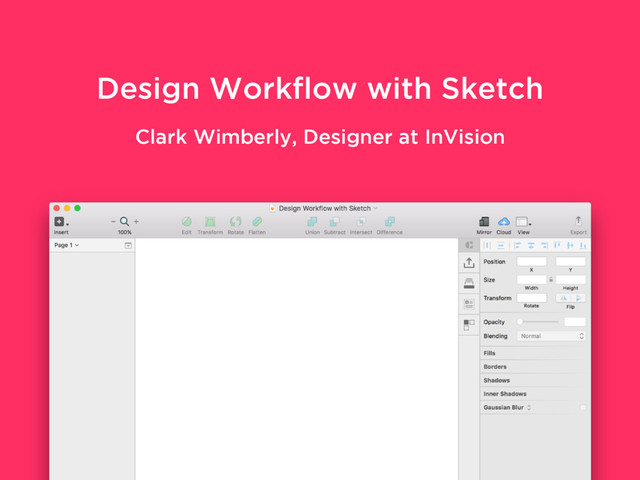Click the Width size field
Image resolution: width=640 pixels, height=480 pixels.
click(x=531, y=280)
